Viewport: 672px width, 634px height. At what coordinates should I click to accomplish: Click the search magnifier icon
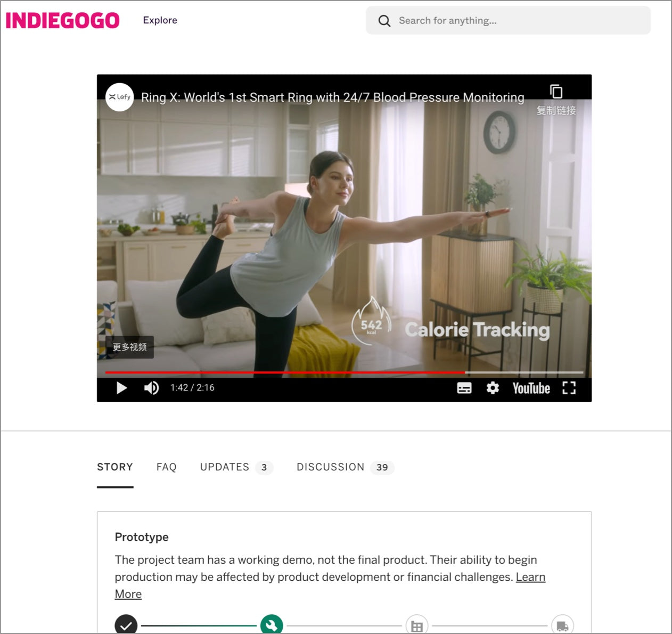click(x=384, y=21)
